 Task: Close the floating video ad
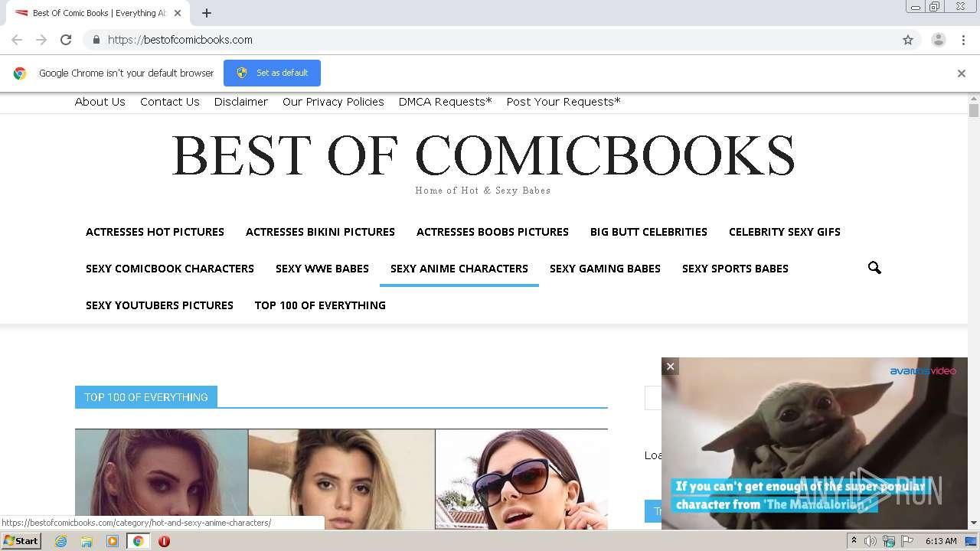pyautogui.click(x=670, y=366)
